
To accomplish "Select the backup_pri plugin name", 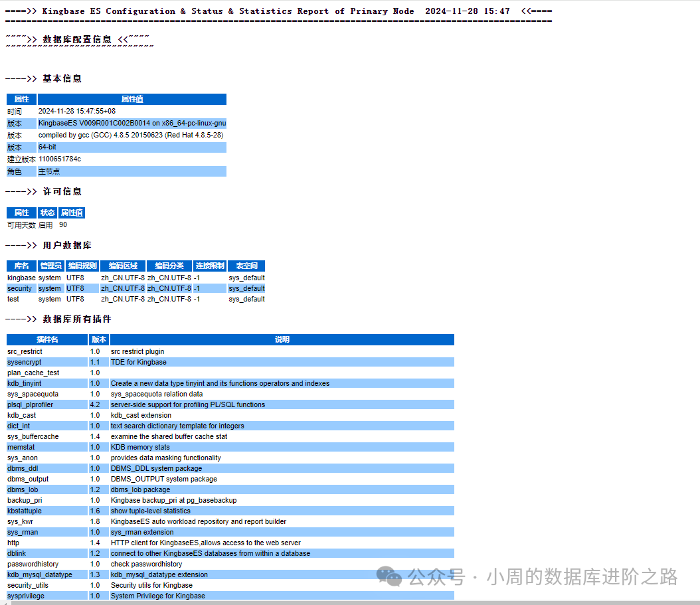I will (25, 501).
